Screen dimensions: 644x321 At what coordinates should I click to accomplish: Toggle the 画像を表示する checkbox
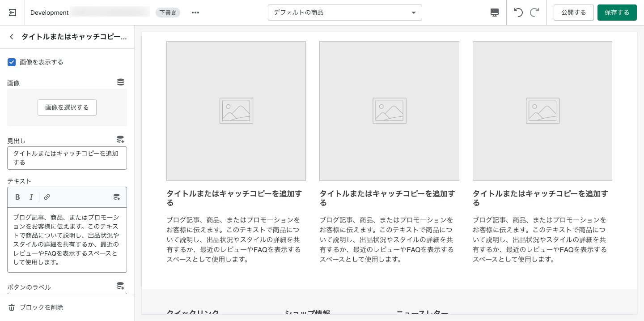click(x=12, y=62)
